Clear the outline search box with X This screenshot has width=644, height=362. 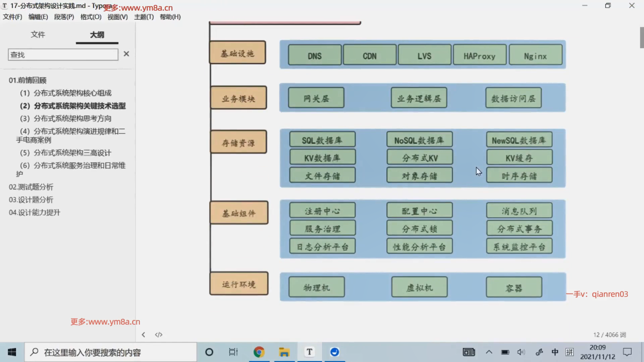pos(126,54)
